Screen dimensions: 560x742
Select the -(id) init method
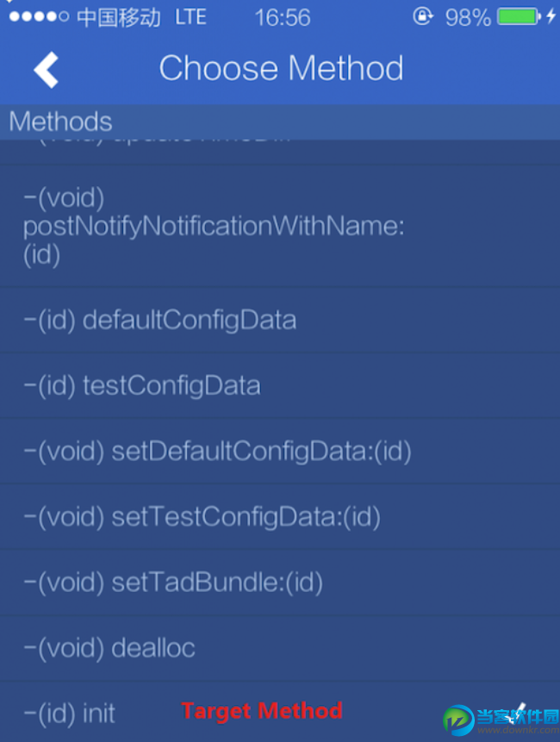tap(70, 713)
